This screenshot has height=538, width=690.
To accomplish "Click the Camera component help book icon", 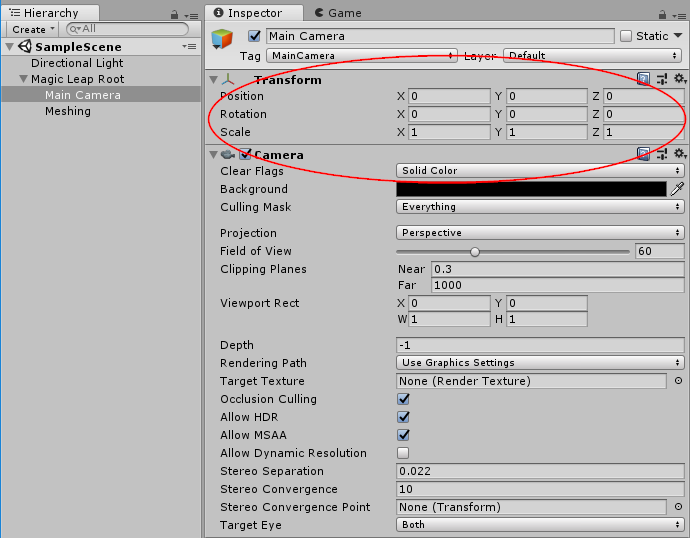I will 643,154.
